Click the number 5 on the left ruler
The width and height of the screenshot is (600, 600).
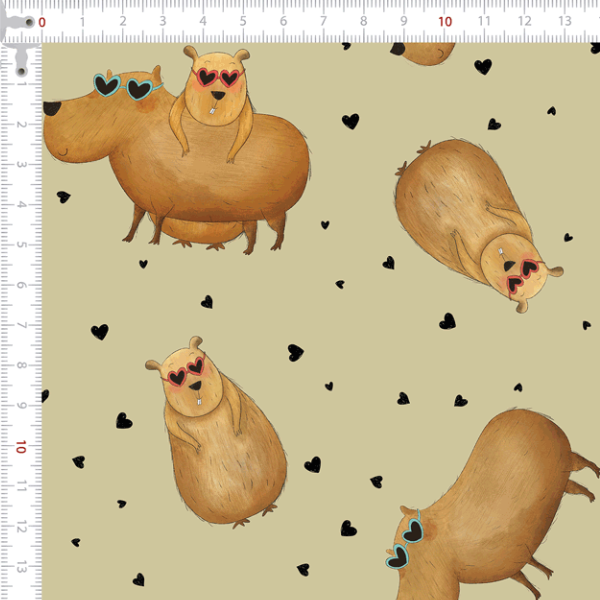pos(21,245)
